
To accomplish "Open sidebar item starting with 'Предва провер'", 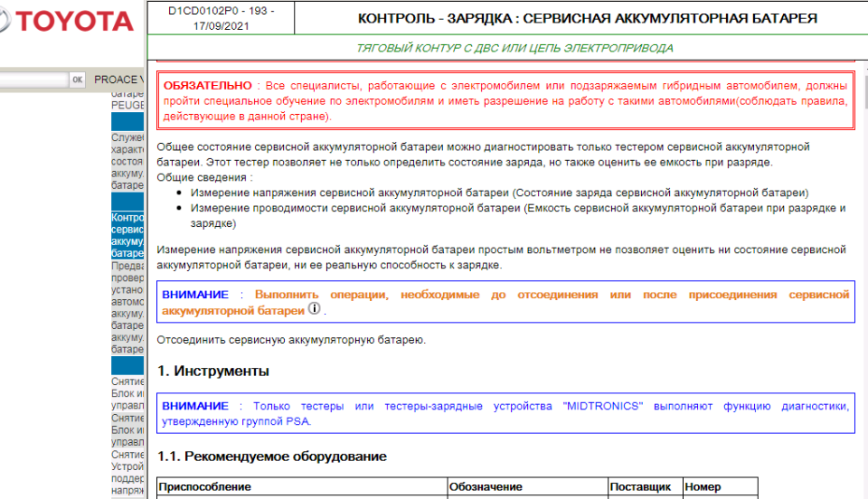I will click(127, 307).
